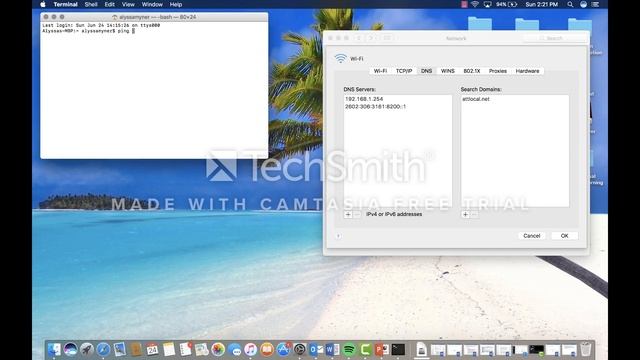Image resolution: width=640 pixels, height=360 pixels.
Task: Click the Network window search field
Action: 555,38
